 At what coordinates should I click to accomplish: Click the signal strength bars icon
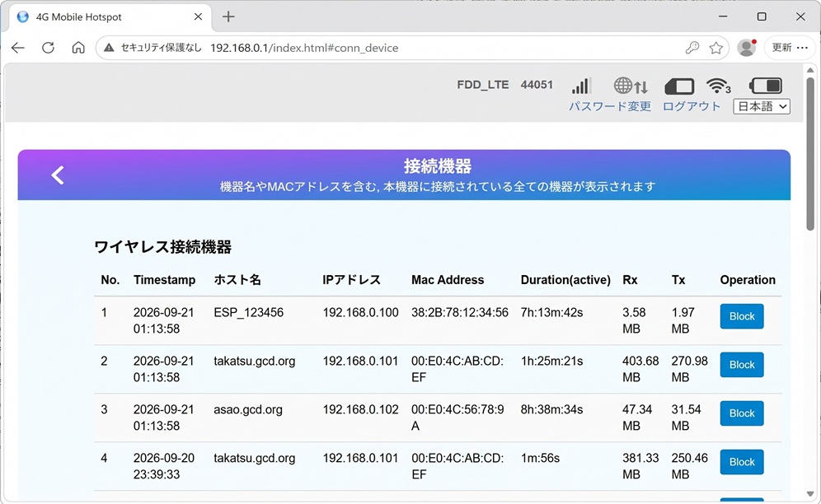580,86
